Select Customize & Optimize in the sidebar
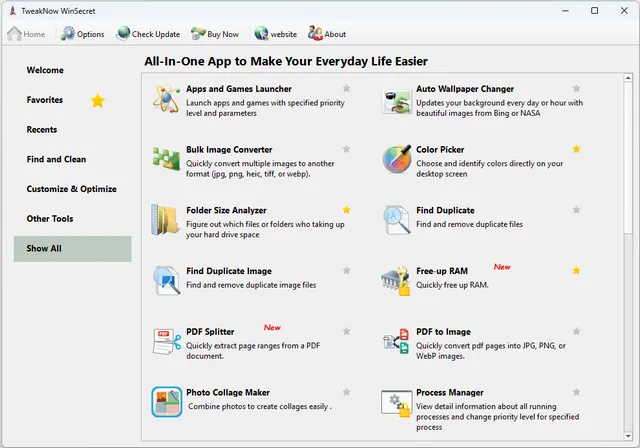The image size is (640, 448). pyautogui.click(x=71, y=189)
